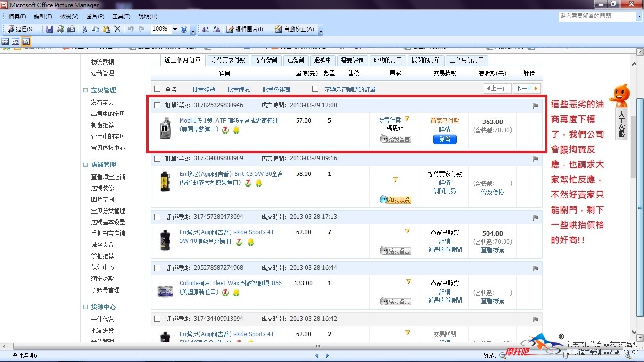Click the 下一頁 next page button
Viewport: 644px width, 362px height.
(526, 89)
